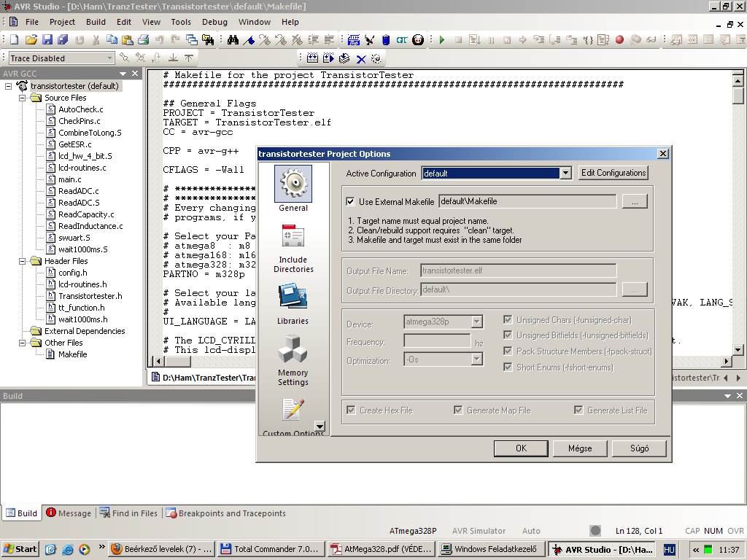Click the AVR programmer chip icon
747x560 pixels.
[354, 40]
